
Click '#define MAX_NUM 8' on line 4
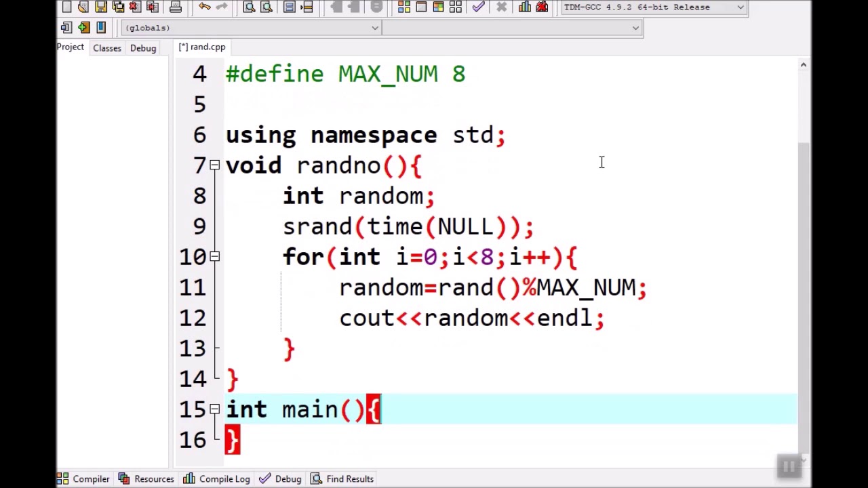pos(346,74)
